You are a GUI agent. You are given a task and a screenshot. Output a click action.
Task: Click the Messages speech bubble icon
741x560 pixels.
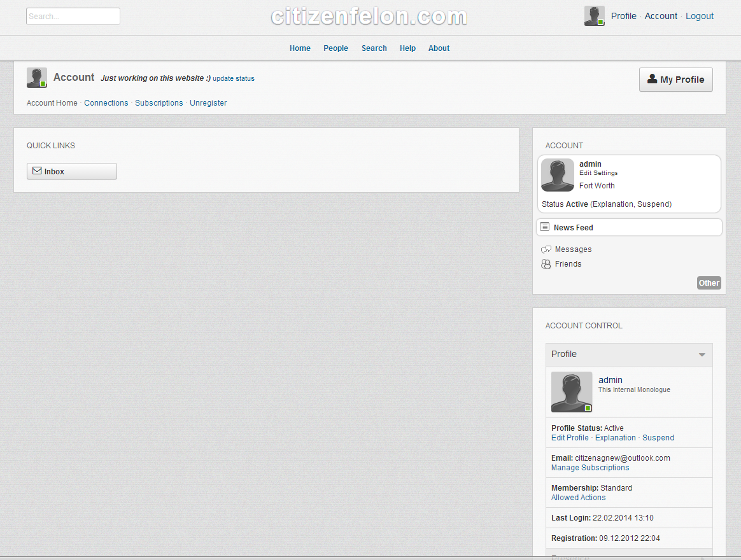point(546,249)
